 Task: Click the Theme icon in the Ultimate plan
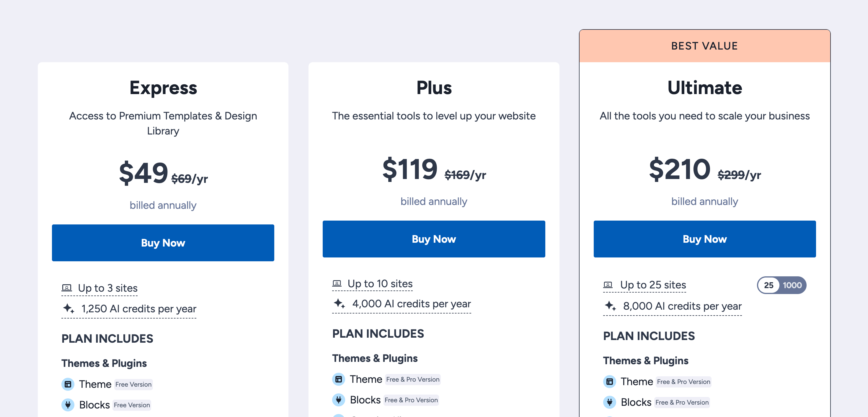610,381
